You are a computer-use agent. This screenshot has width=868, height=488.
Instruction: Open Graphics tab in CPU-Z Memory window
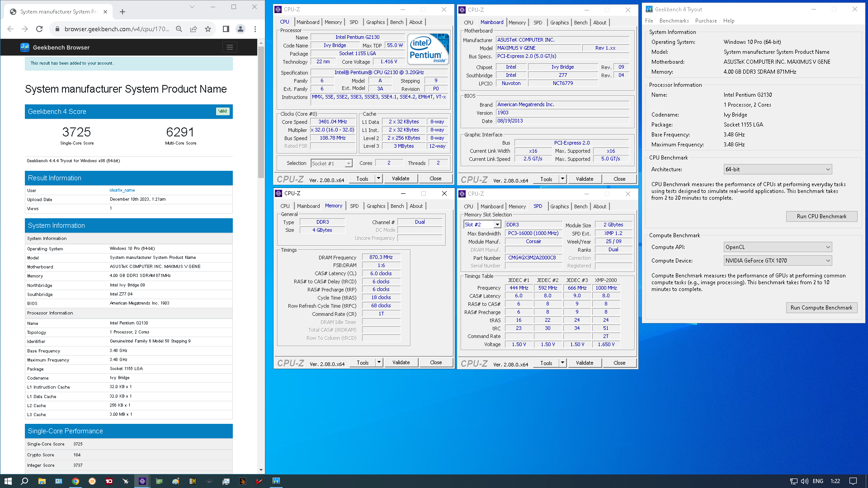click(376, 206)
